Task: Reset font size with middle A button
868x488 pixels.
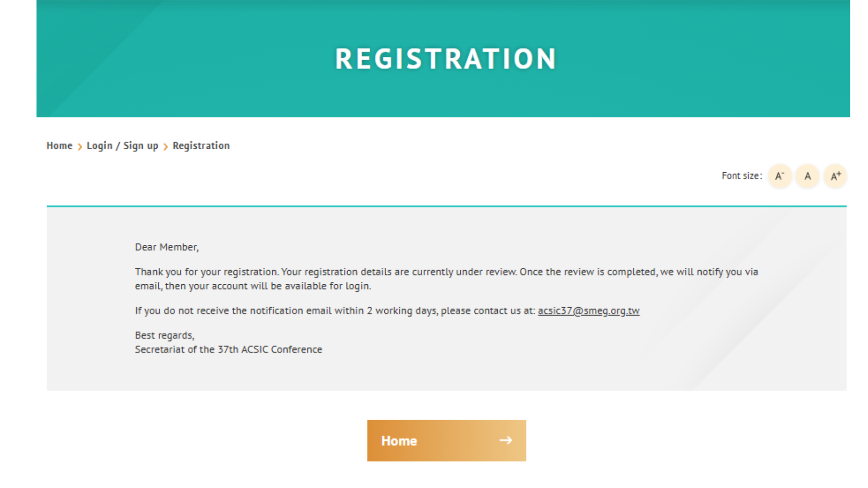Action: [x=807, y=176]
